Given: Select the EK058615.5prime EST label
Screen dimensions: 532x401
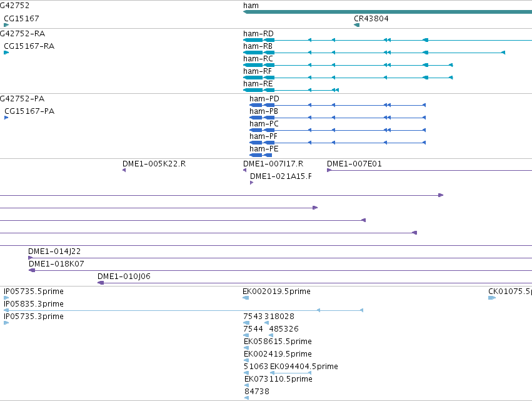Looking at the screenshot, I should click(278, 342).
